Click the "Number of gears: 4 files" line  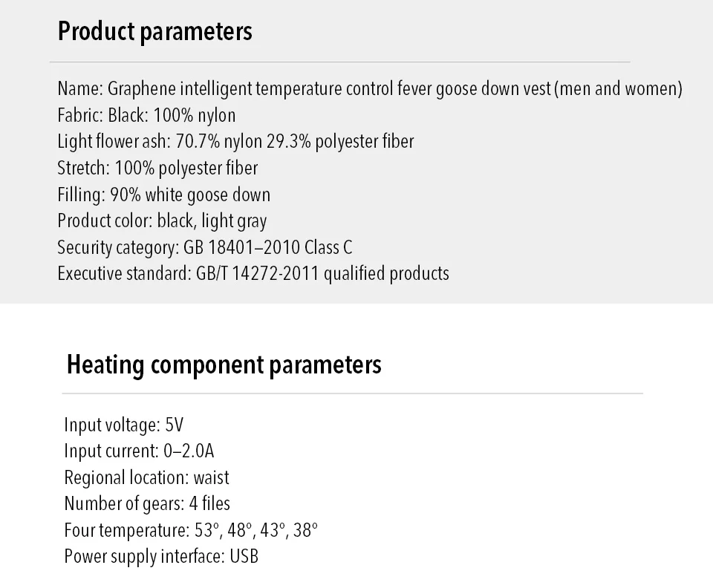click(147, 503)
